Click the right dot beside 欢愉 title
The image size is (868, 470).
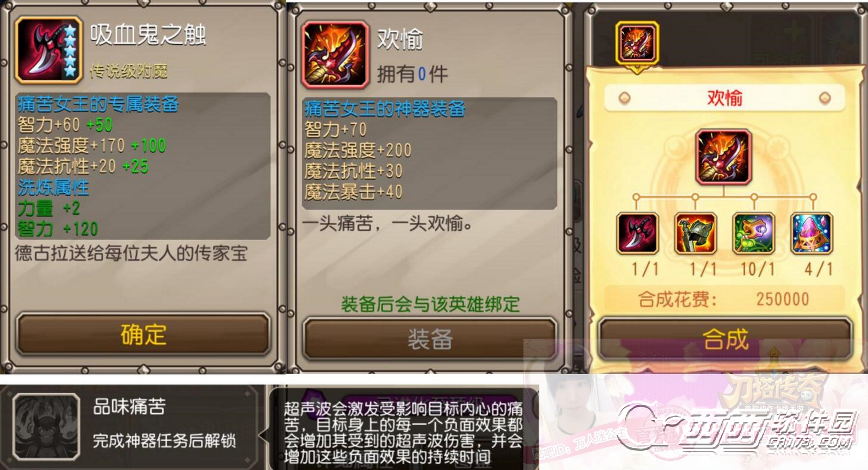tap(825, 98)
